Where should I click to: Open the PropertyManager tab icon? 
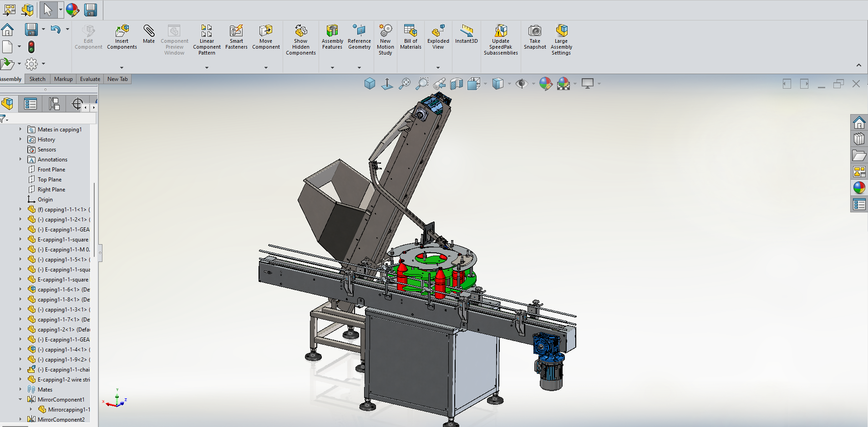point(30,104)
